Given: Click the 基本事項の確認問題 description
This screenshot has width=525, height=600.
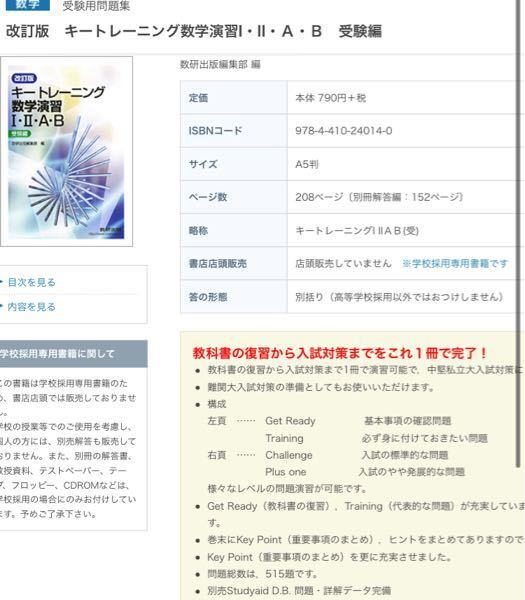Looking at the screenshot, I should click(408, 421).
